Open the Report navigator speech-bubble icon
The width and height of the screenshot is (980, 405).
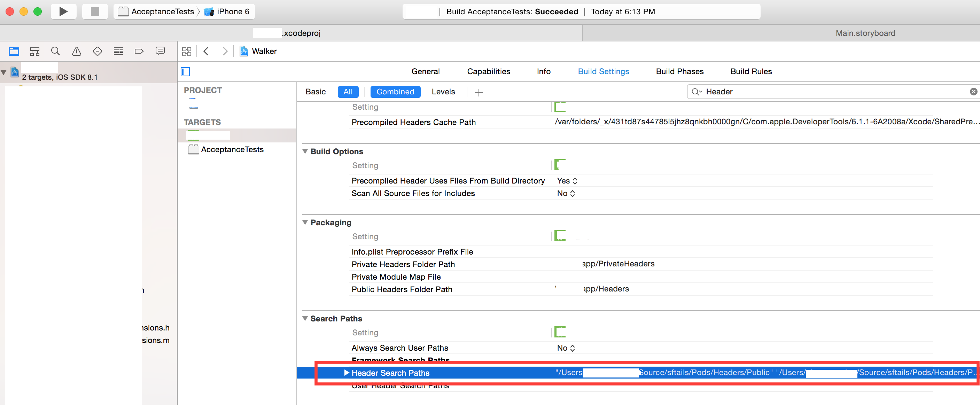click(160, 51)
